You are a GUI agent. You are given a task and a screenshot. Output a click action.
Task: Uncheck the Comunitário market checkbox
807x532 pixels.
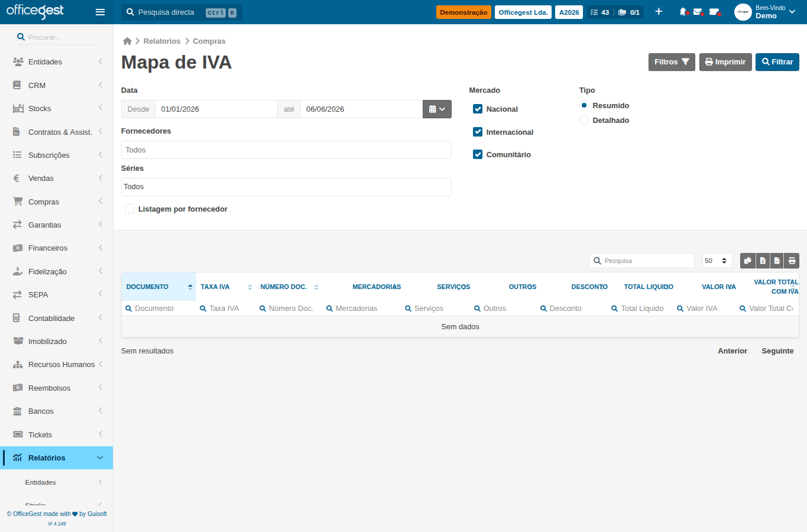(x=478, y=154)
